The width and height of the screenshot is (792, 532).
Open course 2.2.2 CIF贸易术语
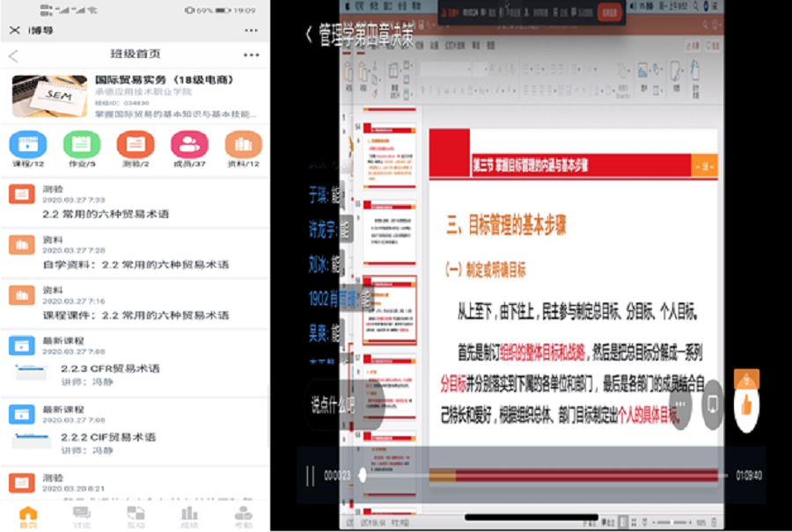point(108,437)
